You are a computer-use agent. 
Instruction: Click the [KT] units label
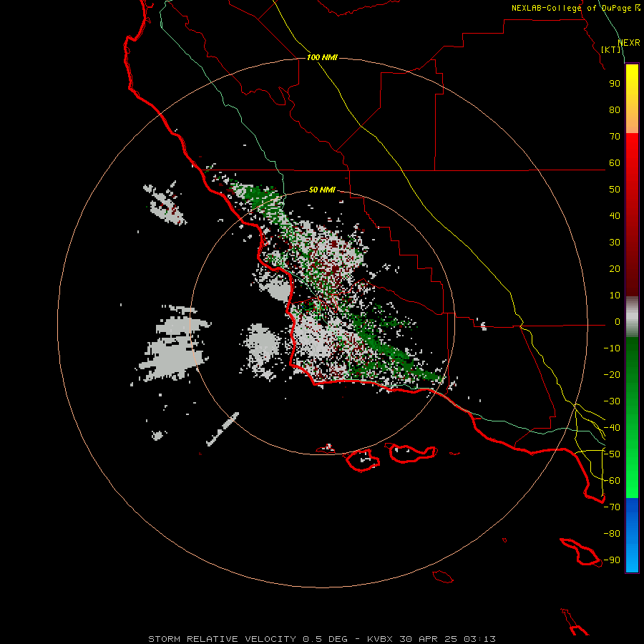click(611, 49)
